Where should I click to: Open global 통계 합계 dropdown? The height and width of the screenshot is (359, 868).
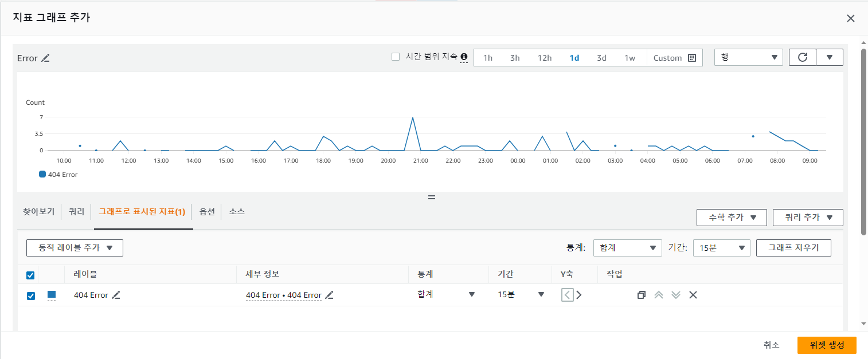tap(627, 248)
